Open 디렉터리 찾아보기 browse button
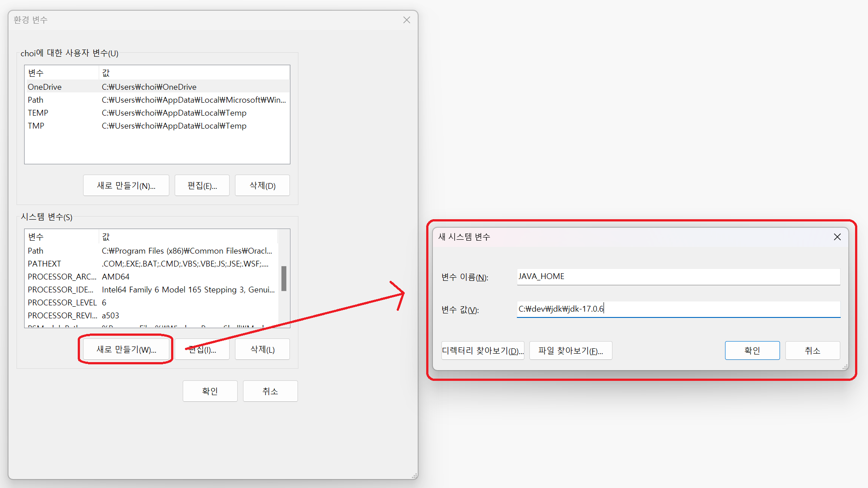 pyautogui.click(x=482, y=351)
